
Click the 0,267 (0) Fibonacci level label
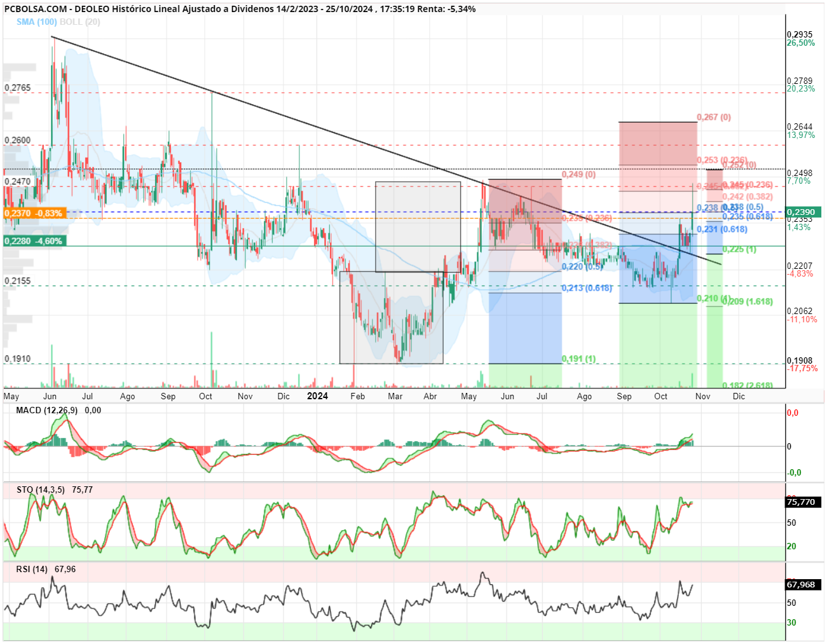point(714,117)
